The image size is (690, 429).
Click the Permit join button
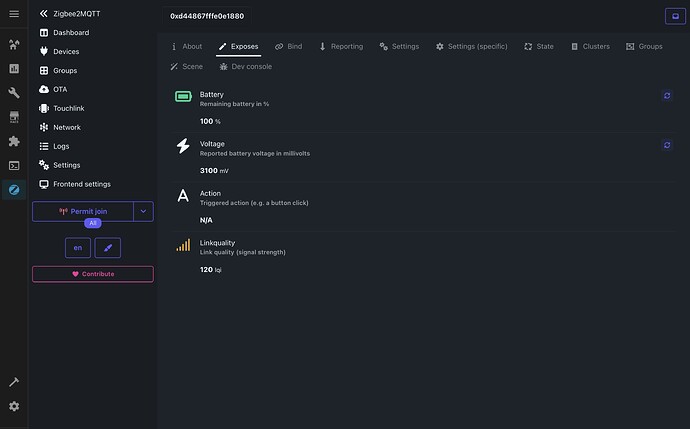[83, 211]
